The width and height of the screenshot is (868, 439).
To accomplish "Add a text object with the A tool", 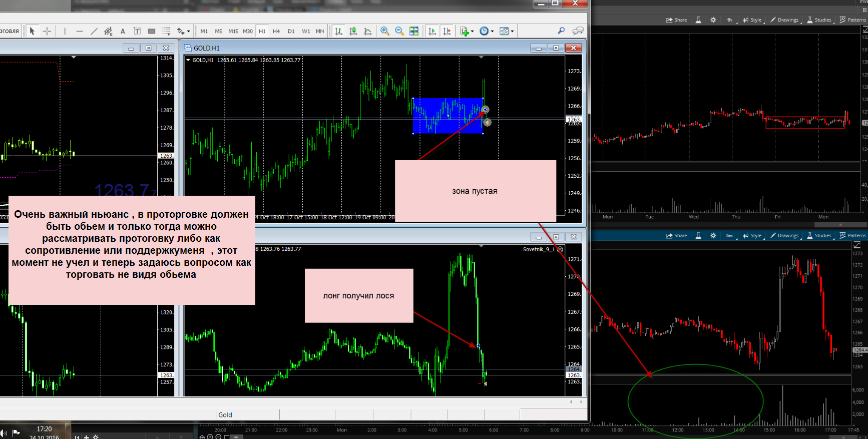I will click(x=123, y=31).
